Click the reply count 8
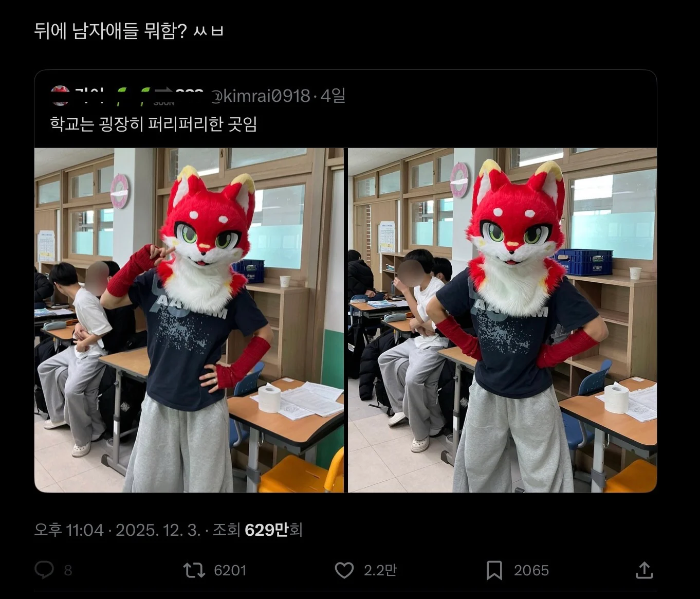700x599 pixels. (68, 570)
